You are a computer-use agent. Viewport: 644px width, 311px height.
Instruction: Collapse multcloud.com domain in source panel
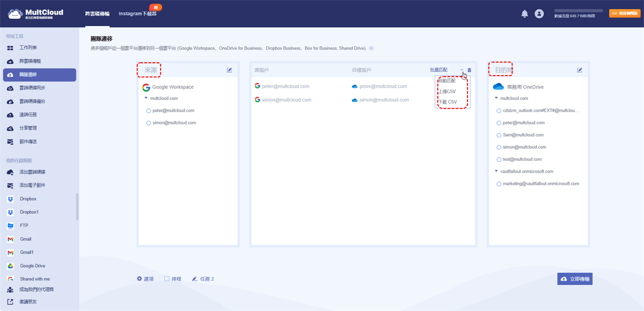[146, 98]
